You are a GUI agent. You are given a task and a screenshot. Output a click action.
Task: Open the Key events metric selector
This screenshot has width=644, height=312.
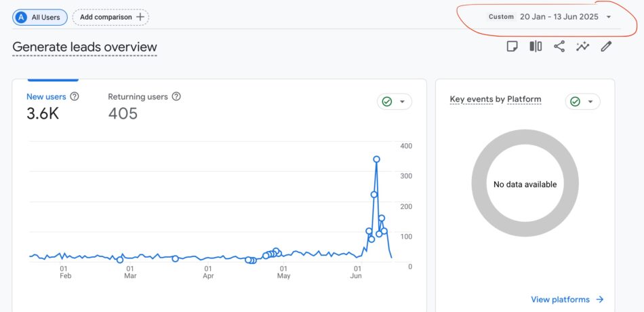click(471, 100)
